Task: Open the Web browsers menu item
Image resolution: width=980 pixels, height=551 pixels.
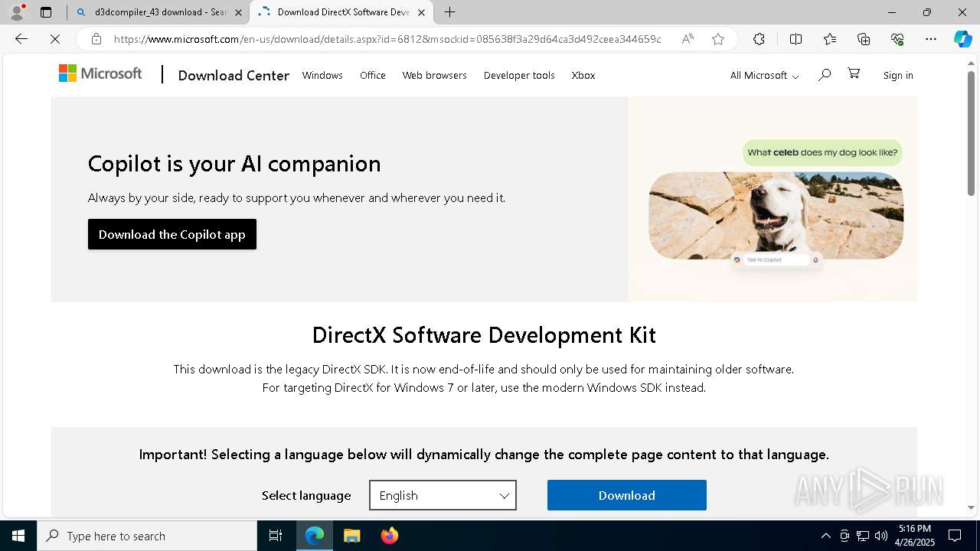Action: pos(435,75)
